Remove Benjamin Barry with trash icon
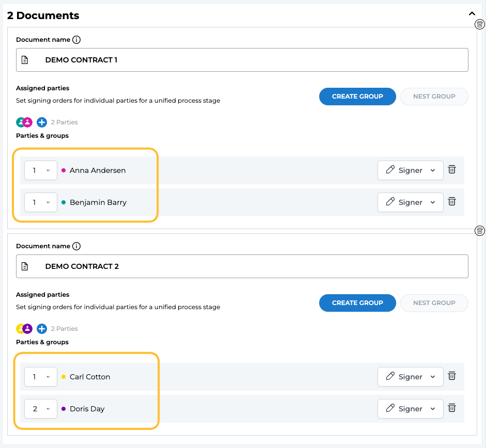 tap(452, 202)
